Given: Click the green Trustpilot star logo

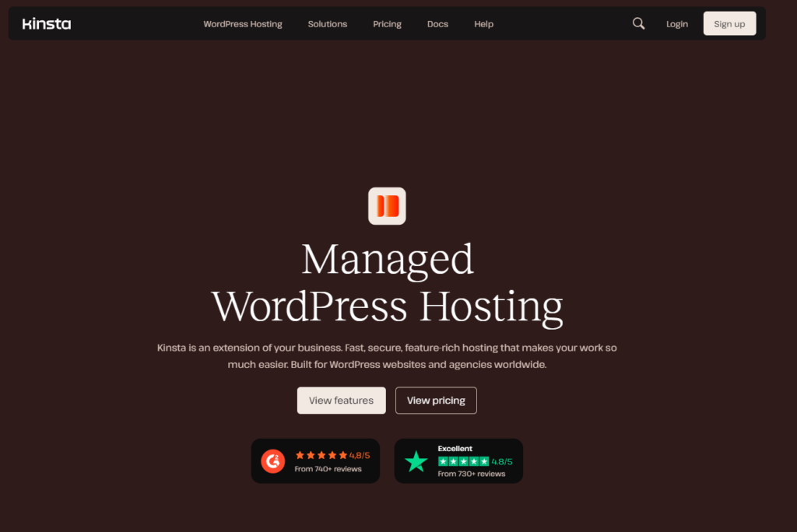Looking at the screenshot, I should [x=416, y=461].
